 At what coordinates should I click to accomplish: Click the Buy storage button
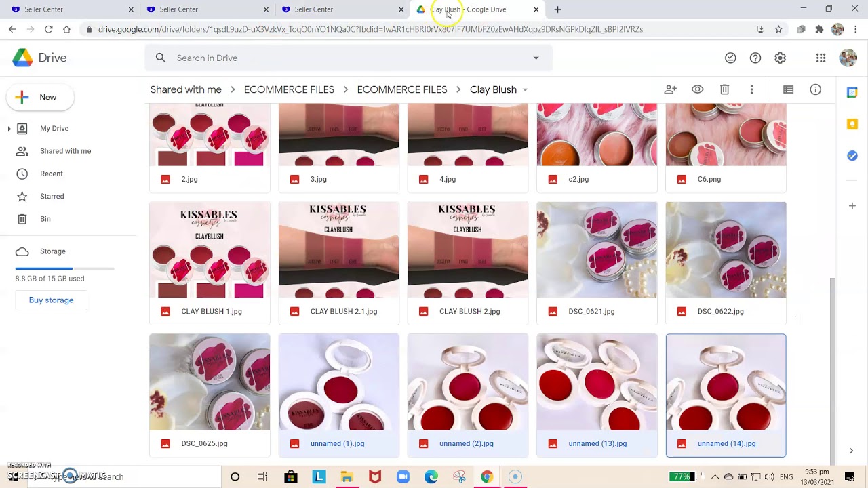[51, 300]
